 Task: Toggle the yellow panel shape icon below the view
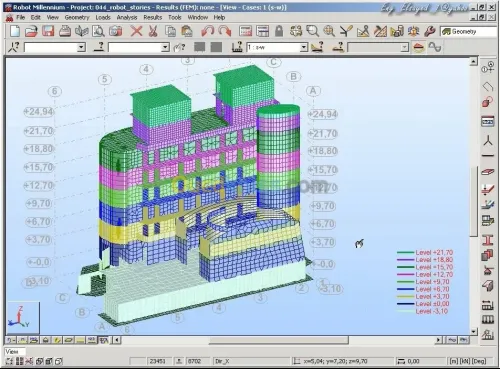tap(69, 340)
